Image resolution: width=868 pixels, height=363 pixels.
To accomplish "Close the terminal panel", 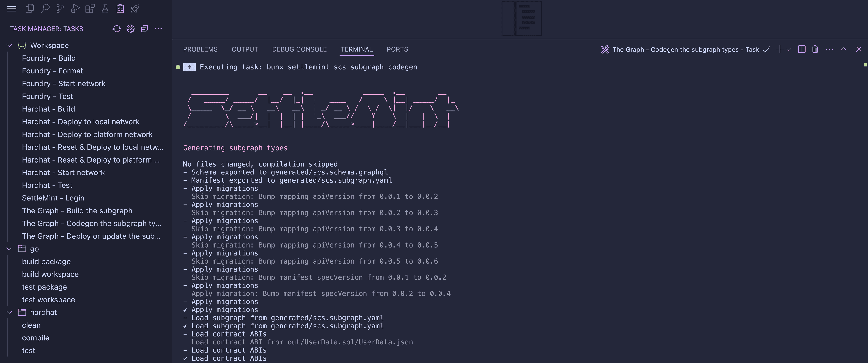I will 859,49.
